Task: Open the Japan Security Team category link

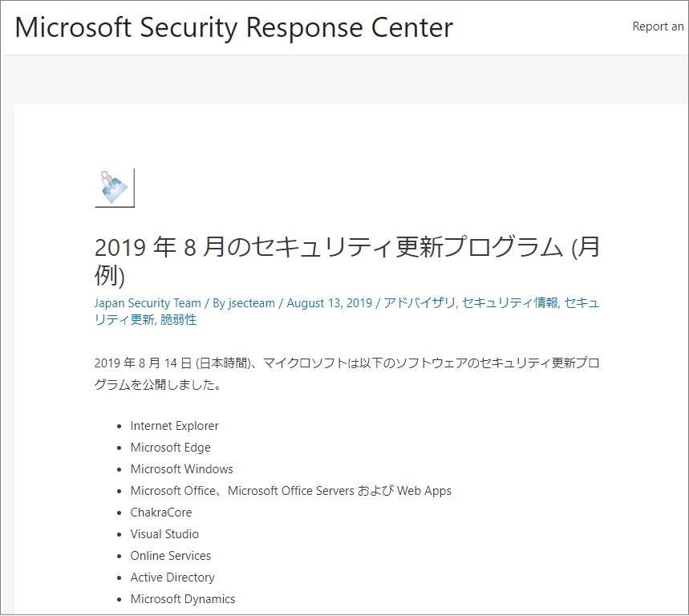Action: coord(148,303)
